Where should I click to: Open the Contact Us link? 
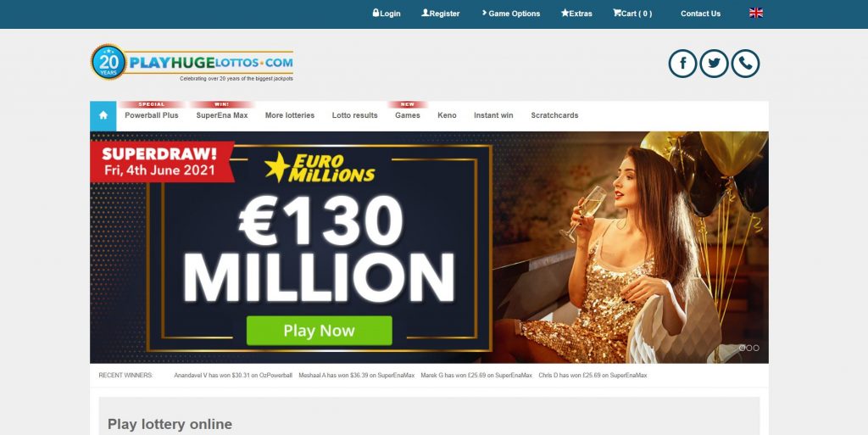700,14
